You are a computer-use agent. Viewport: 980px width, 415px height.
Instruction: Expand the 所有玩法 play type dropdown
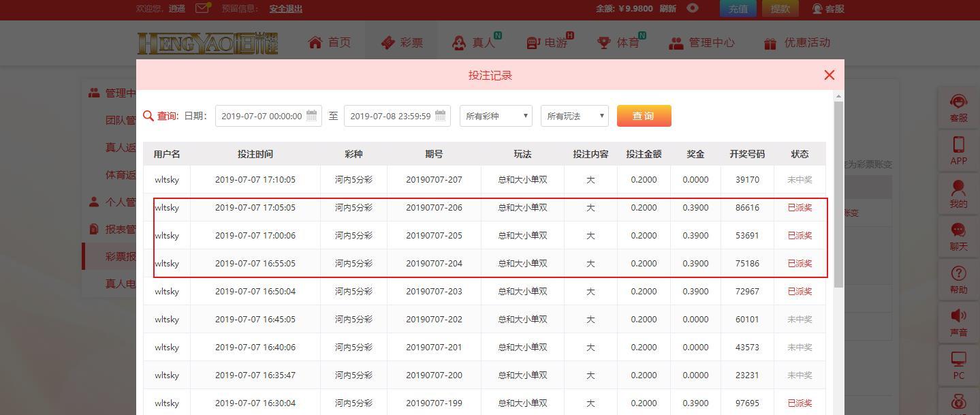point(574,116)
